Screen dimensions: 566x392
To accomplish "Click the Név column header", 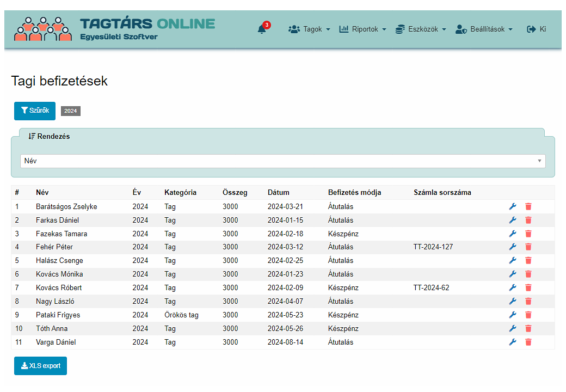I will coord(42,192).
